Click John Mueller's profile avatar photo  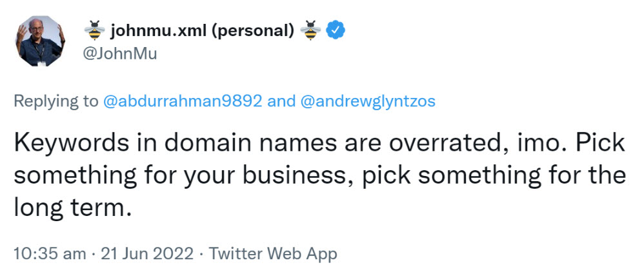(41, 41)
